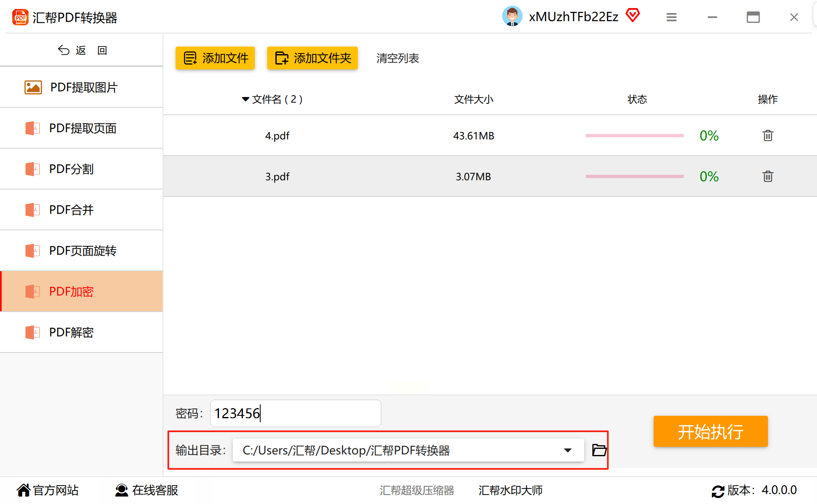Browse output folder with the folder icon

tap(599, 450)
